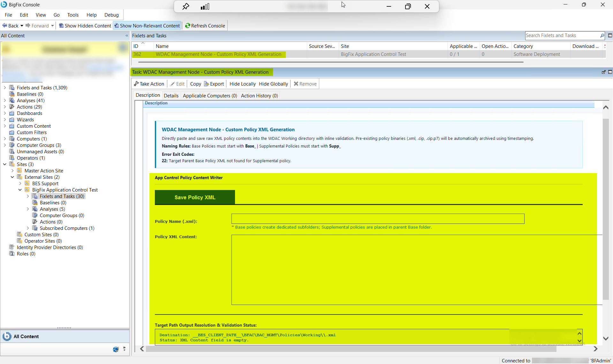Select the BES Support site icon
The image size is (613, 364).
[27, 183]
